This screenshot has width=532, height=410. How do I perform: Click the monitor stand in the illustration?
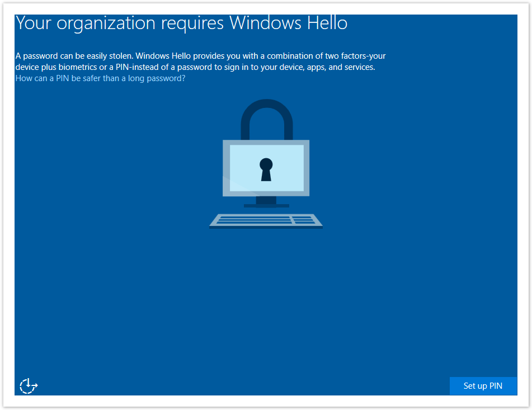266,201
